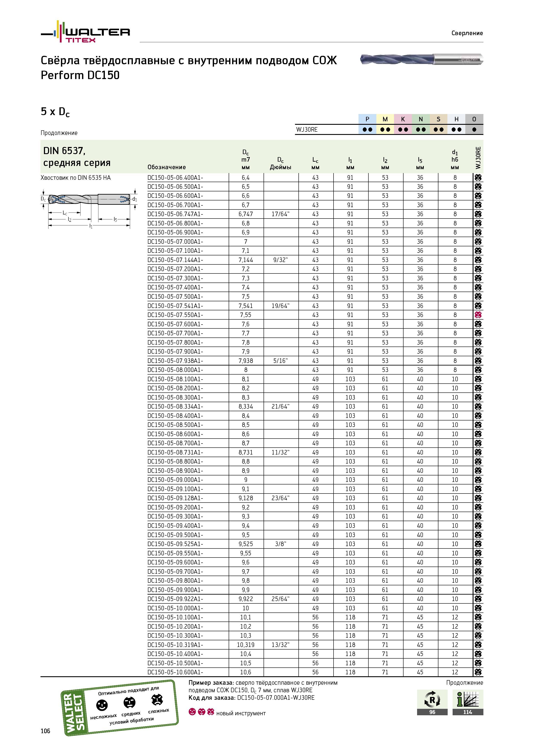The width and height of the screenshot is (534, 756).
Task: Select designation DC150-05-08.731A1-
Action: [x=175, y=452]
